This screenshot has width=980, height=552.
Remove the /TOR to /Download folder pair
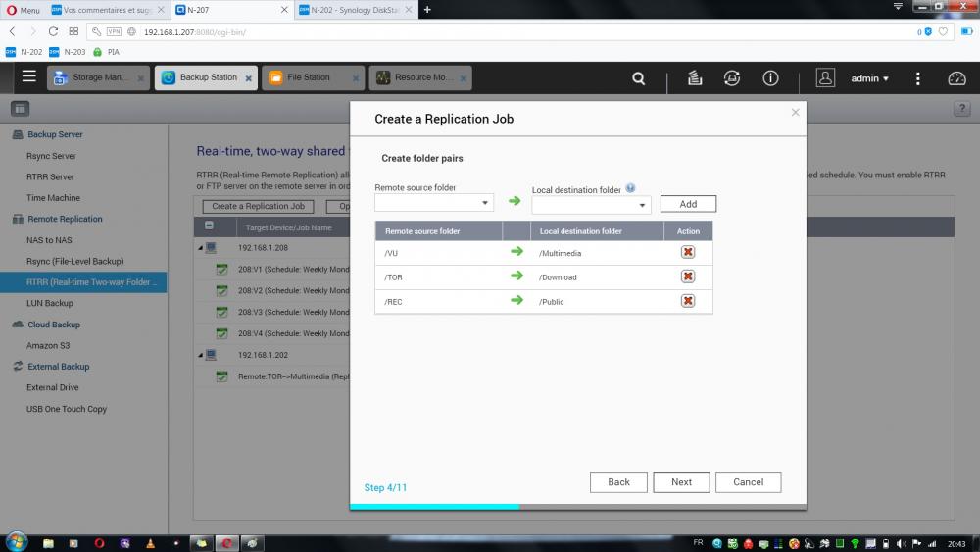(x=688, y=276)
